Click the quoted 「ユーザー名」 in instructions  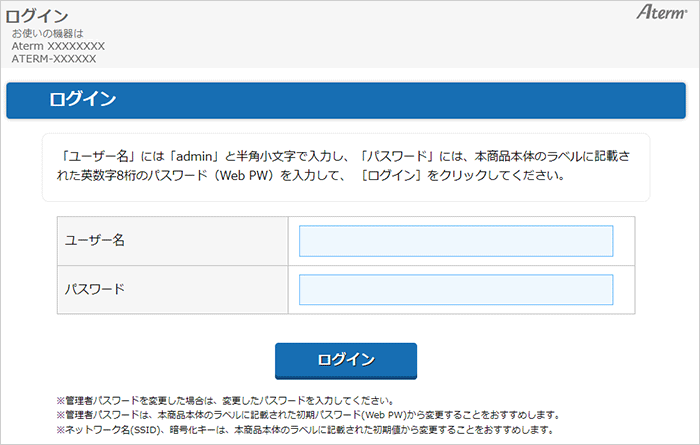92,157
